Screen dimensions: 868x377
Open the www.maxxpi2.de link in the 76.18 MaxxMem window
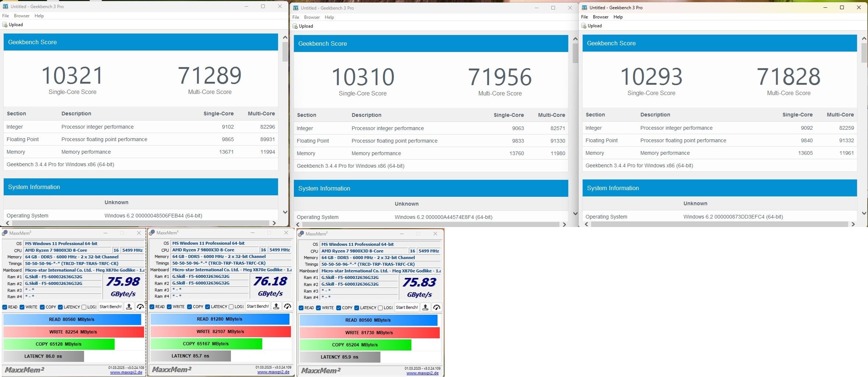(x=273, y=372)
